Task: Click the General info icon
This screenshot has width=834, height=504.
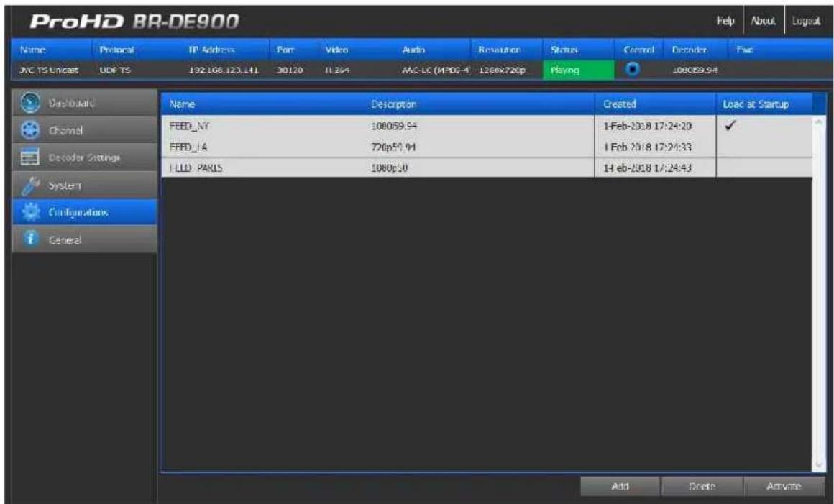Action: (x=30, y=239)
